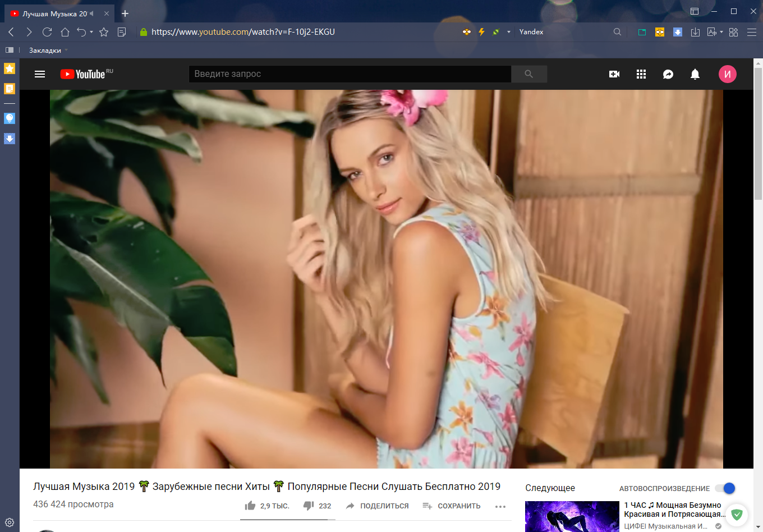Open YouTube notifications bell
Screen dimensions: 763x532
click(695, 74)
